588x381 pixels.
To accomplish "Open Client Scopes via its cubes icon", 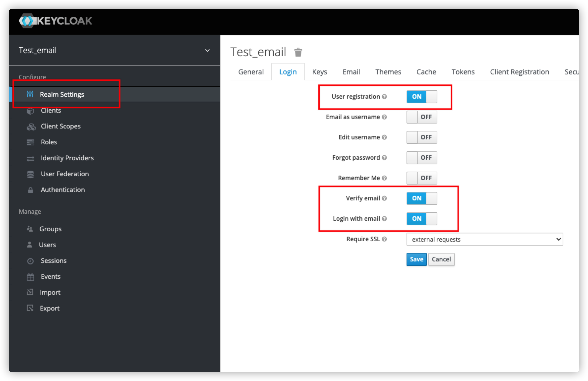I will tap(31, 127).
